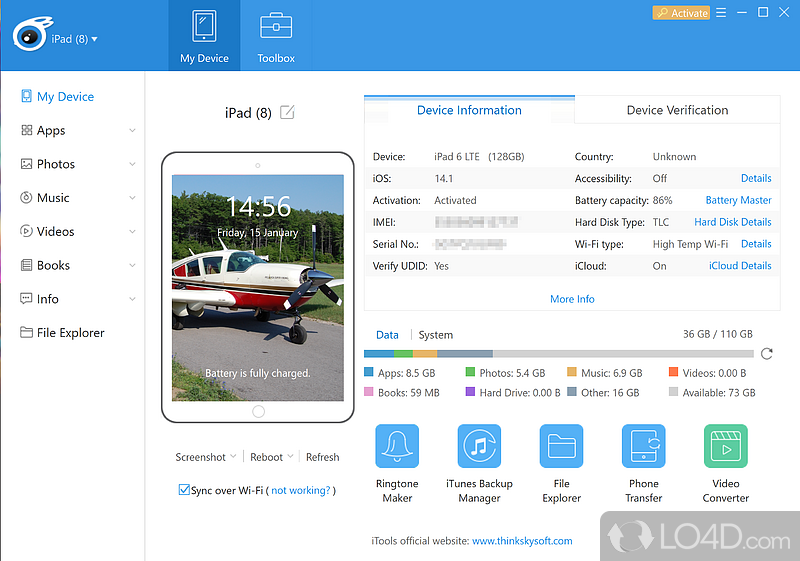Viewport: 800px width, 561px height.
Task: Click the blurred IMEI value
Action: click(x=476, y=222)
